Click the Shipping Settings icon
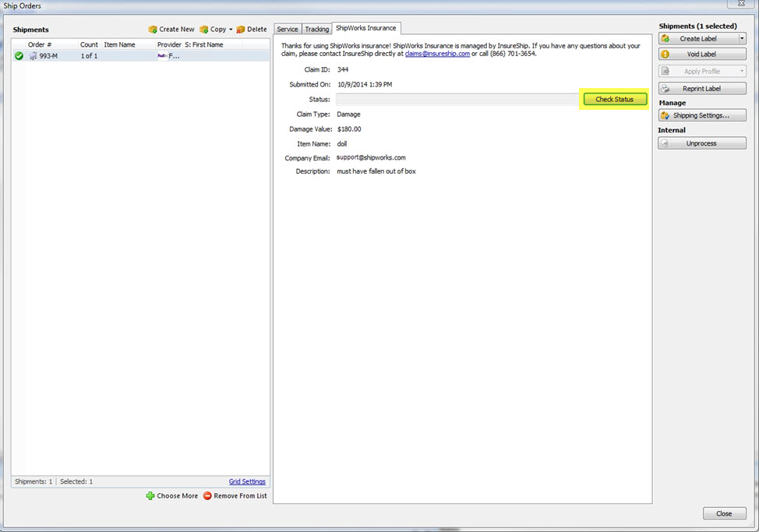759x532 pixels. [665, 115]
